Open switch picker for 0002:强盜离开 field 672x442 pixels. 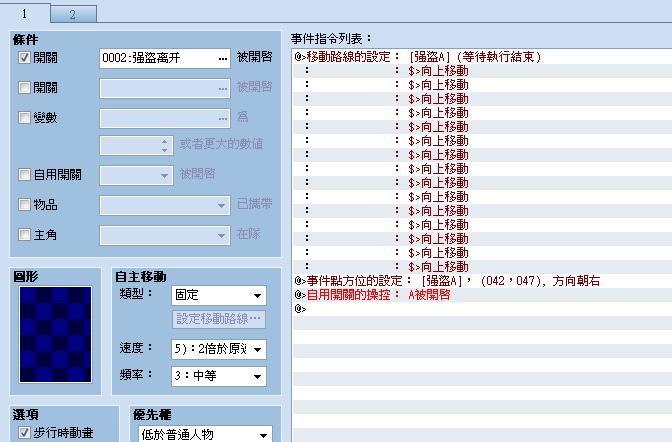[222, 58]
